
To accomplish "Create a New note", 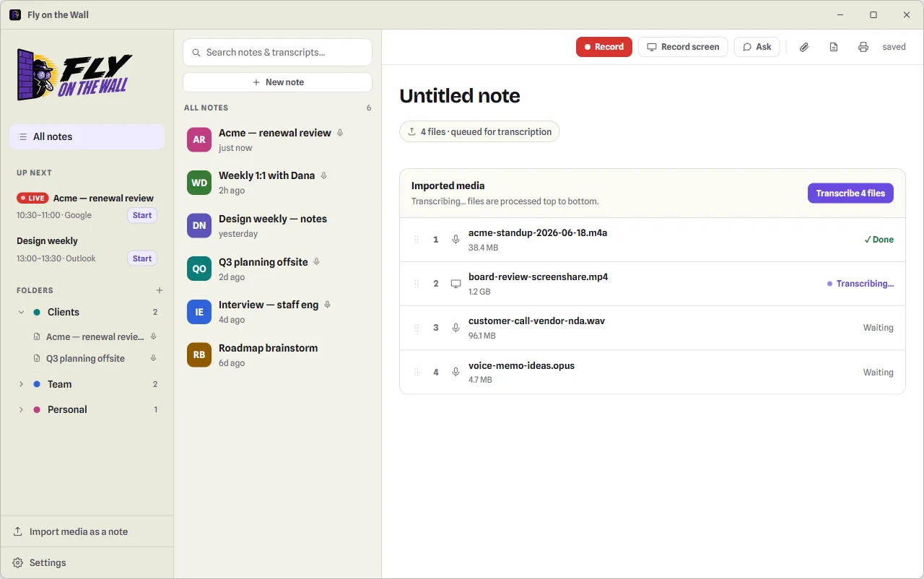I will point(277,82).
